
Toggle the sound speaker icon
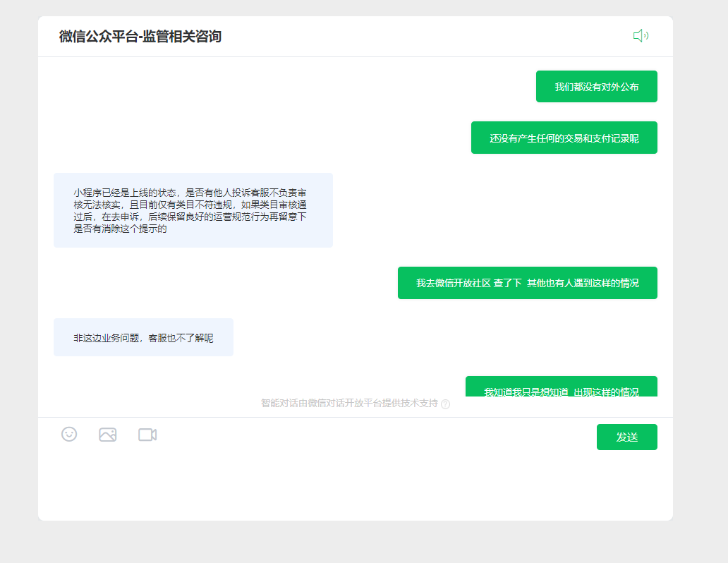641,36
